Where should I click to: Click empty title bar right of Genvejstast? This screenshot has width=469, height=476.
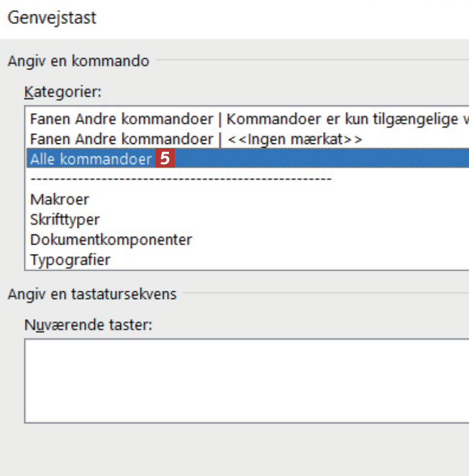[x=277, y=17]
